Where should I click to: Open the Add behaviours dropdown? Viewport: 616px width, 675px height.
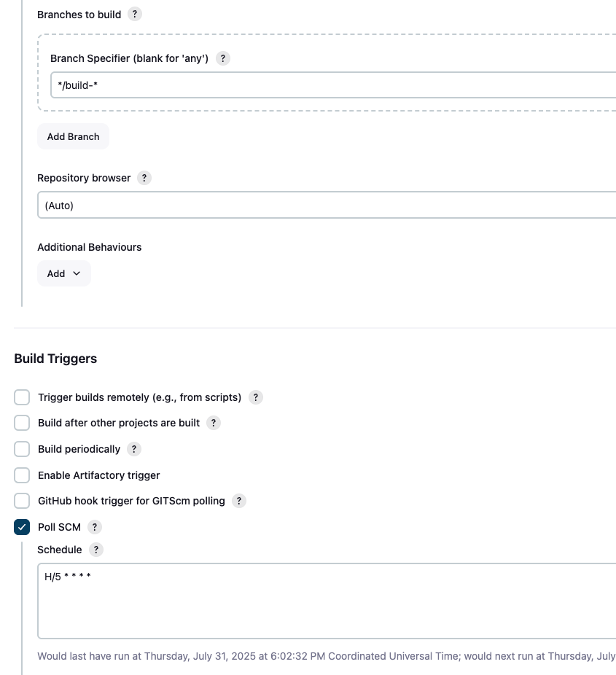tap(64, 273)
